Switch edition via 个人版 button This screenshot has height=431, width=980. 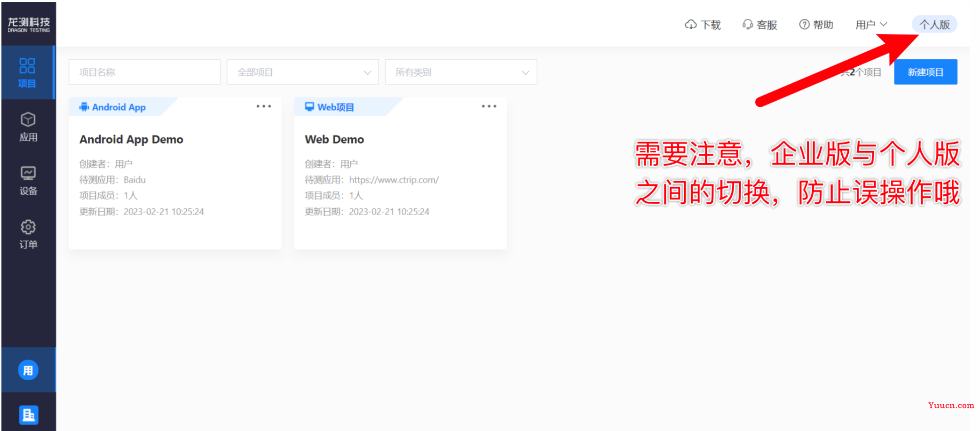(x=934, y=24)
